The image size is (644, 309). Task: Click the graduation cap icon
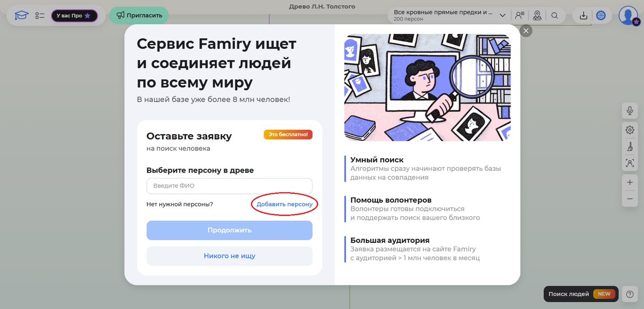[21, 15]
